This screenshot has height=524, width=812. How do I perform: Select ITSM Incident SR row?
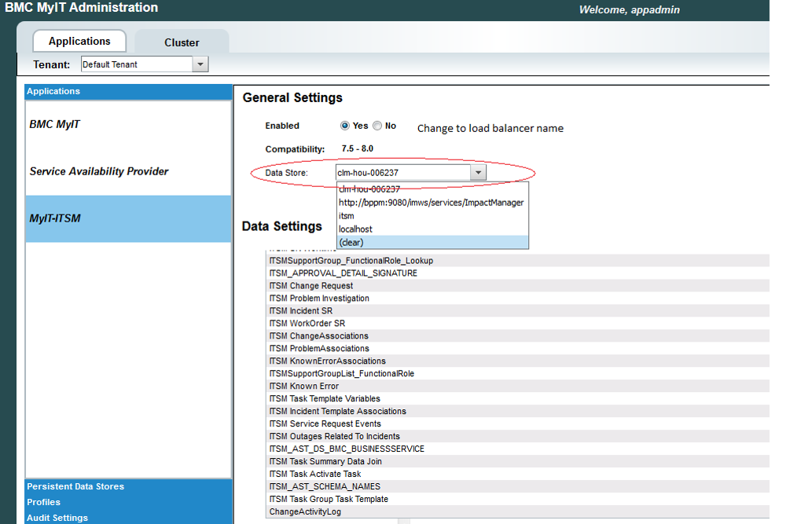pyautogui.click(x=517, y=310)
